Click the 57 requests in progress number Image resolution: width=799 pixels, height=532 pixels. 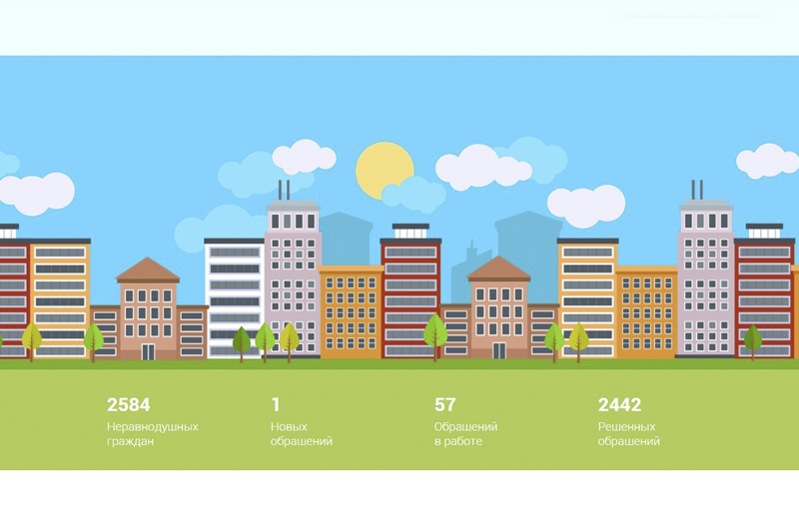[x=445, y=404]
